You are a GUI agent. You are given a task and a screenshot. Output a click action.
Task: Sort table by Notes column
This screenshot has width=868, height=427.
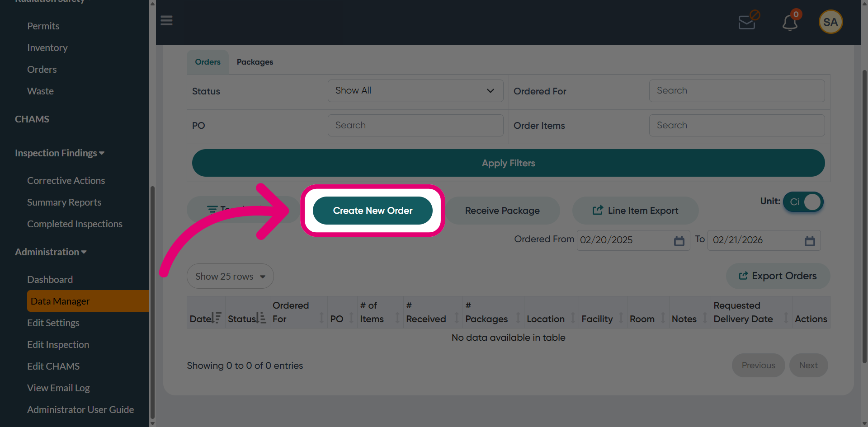coord(690,312)
